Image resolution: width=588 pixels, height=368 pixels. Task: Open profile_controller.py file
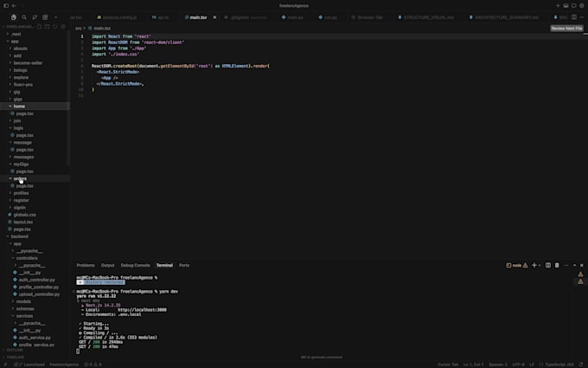tap(39, 287)
